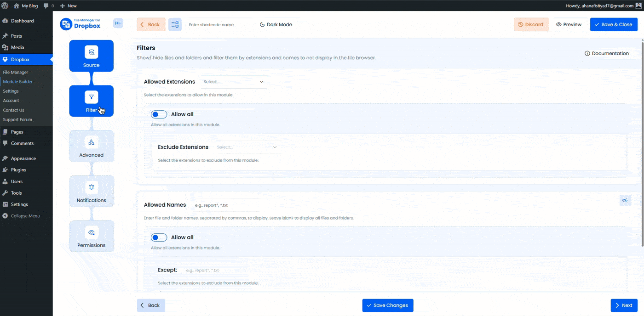Go to Support Forum menu item

click(17, 119)
